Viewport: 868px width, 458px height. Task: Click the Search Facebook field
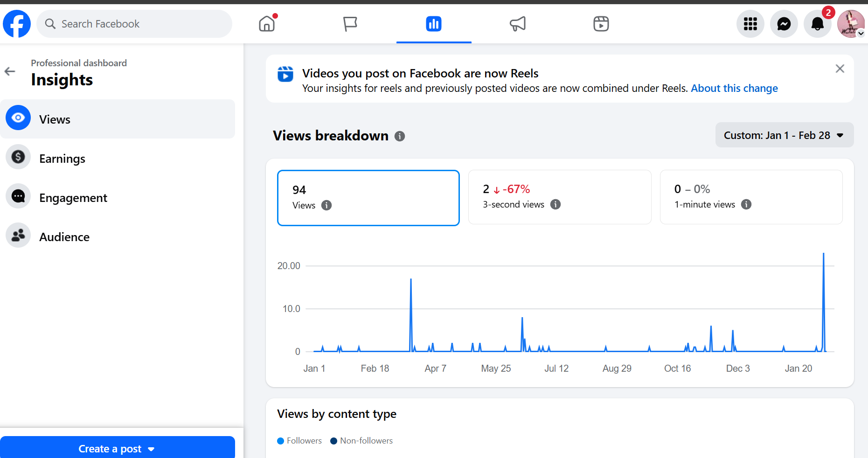[x=134, y=24]
